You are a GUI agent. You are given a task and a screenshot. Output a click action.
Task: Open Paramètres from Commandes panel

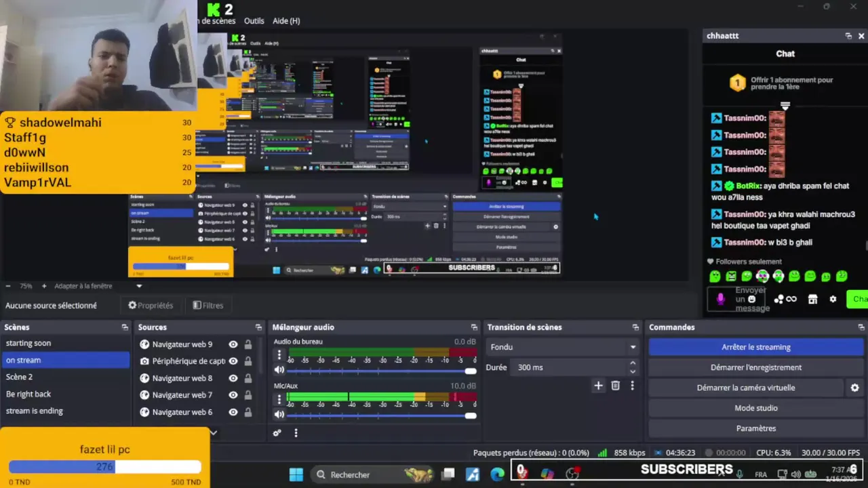coord(756,428)
